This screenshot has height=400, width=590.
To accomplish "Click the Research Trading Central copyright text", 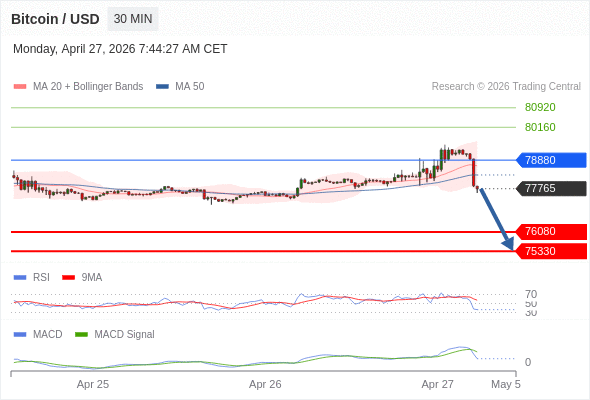I will 506,87.
